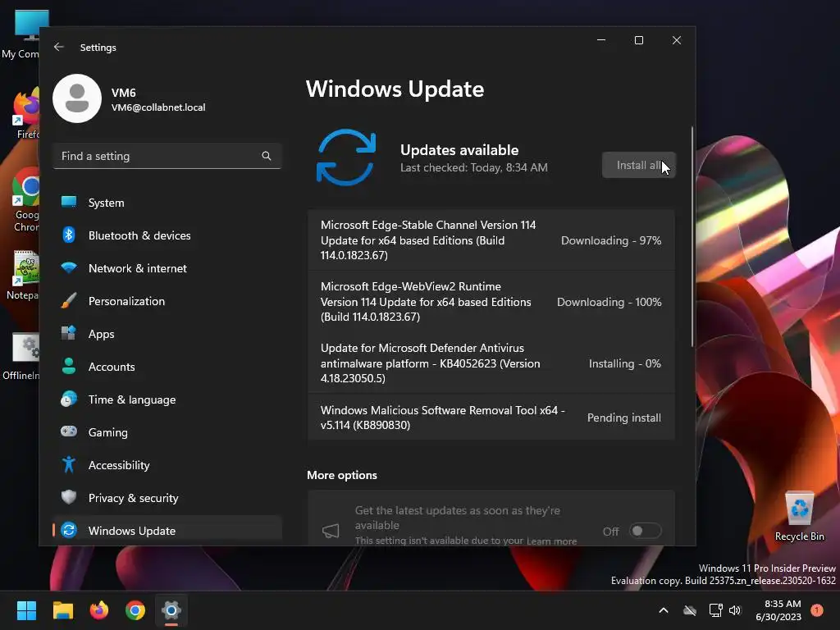Select Personalization in the sidebar
840x630 pixels.
(167, 301)
